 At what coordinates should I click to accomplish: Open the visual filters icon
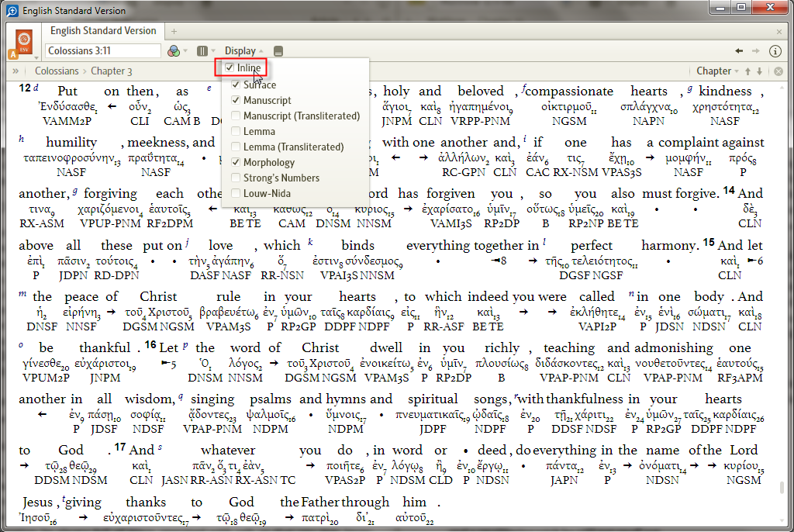pyautogui.click(x=174, y=51)
